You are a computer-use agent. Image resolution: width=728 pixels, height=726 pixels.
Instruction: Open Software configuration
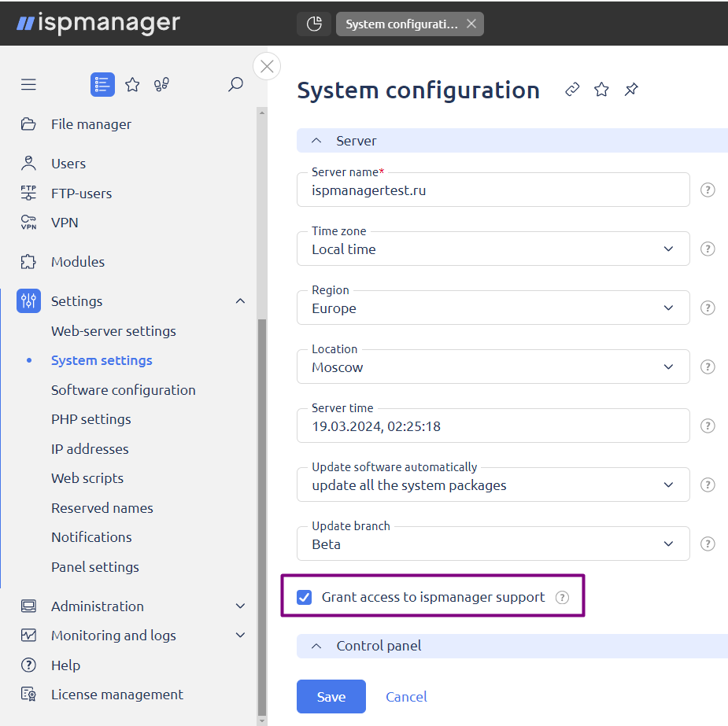point(123,390)
